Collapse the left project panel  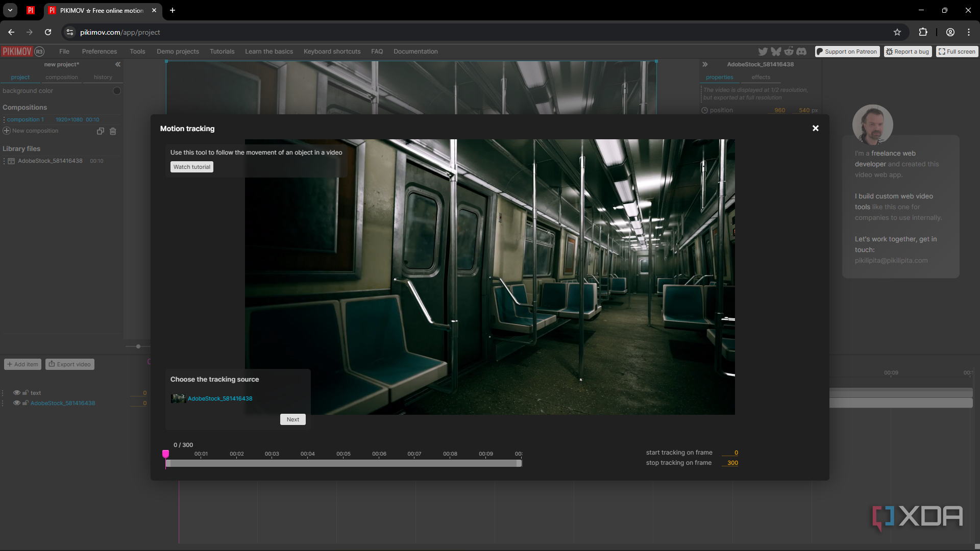tap(118, 64)
